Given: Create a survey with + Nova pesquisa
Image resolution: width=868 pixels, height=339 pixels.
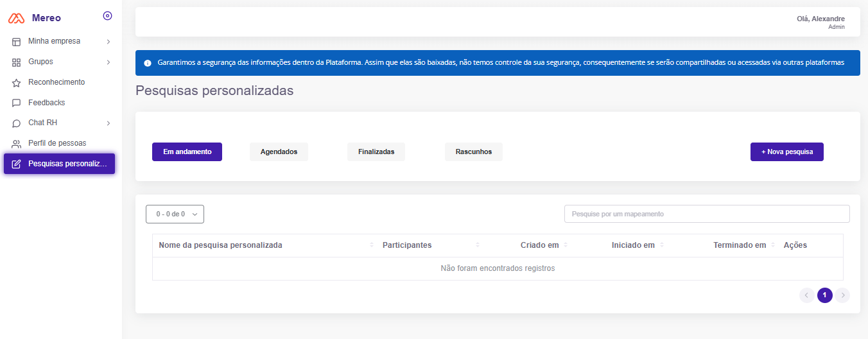Looking at the screenshot, I should point(786,152).
